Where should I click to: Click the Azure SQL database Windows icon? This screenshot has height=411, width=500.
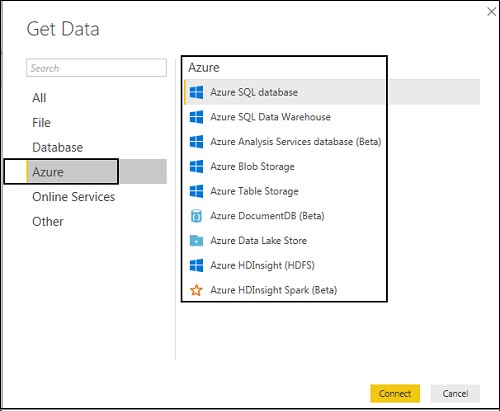(196, 92)
